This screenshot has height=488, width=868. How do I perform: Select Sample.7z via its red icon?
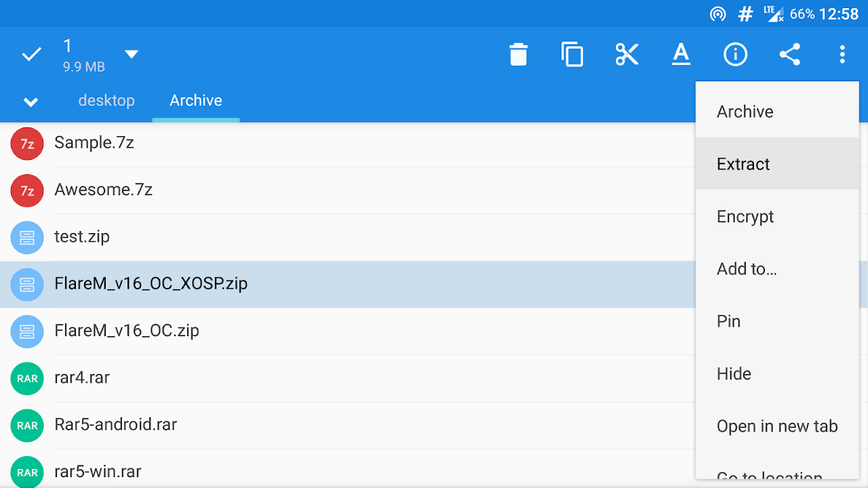pos(27,143)
